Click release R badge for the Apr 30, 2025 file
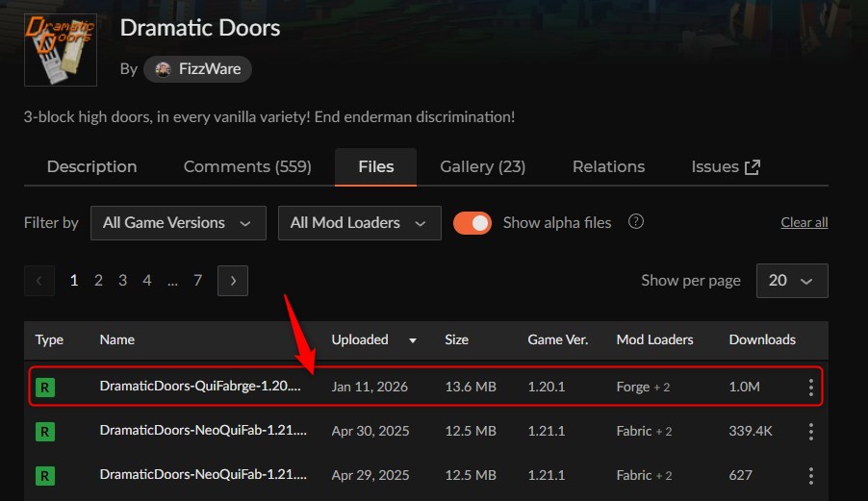Viewport: 868px width, 501px height. (45, 432)
